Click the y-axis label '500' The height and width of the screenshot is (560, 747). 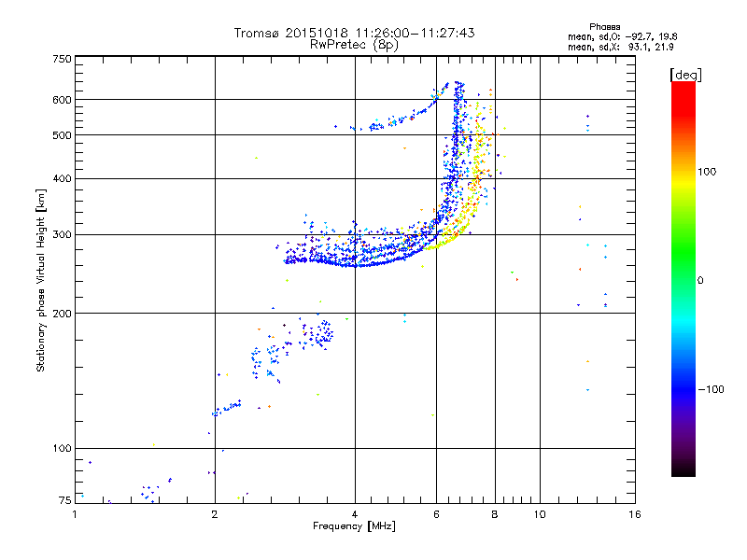[x=62, y=135]
